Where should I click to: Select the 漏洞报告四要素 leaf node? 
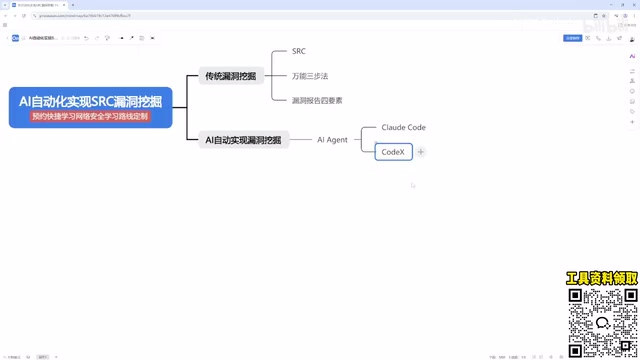coord(317,100)
